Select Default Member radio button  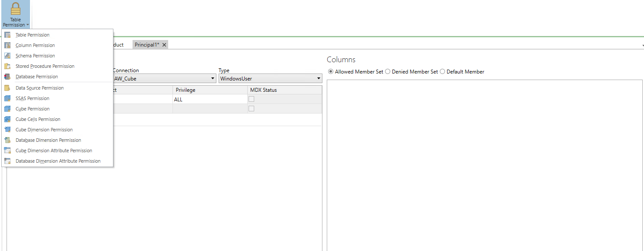click(442, 72)
